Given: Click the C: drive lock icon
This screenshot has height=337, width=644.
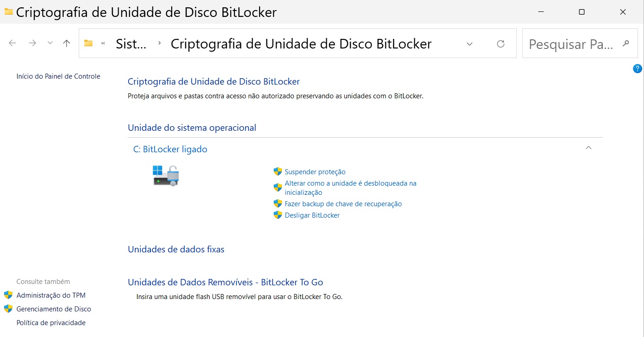Looking at the screenshot, I should click(166, 176).
